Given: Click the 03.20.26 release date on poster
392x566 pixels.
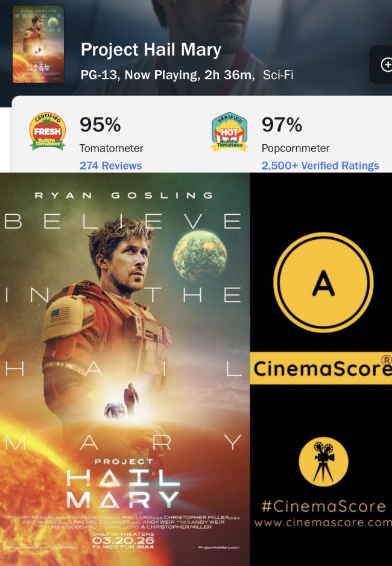Looking at the screenshot, I should (x=123, y=541).
